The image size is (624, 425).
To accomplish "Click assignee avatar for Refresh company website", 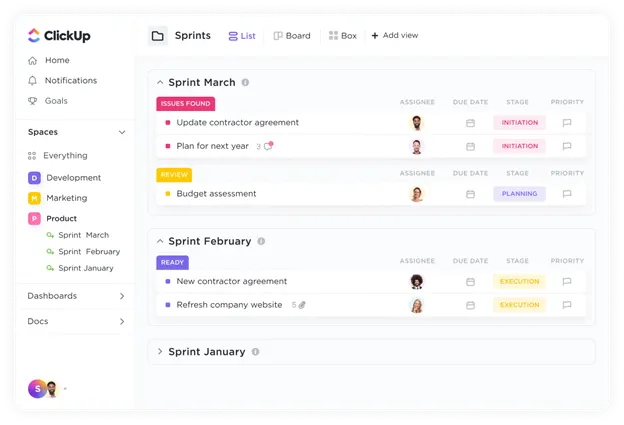I will click(x=417, y=305).
